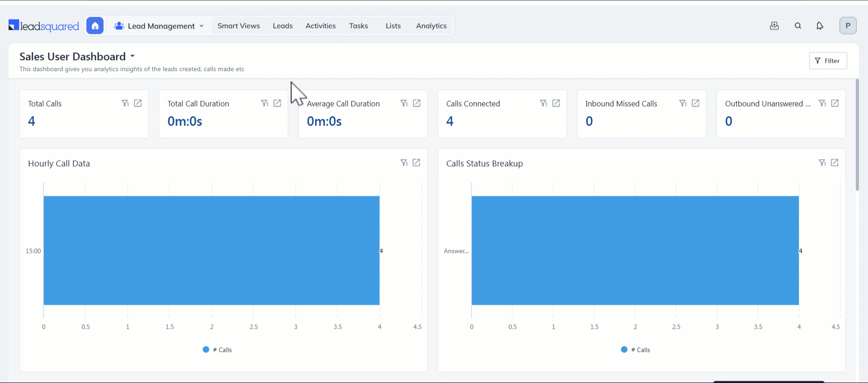Open Average Call Duration widget externally

click(x=417, y=103)
